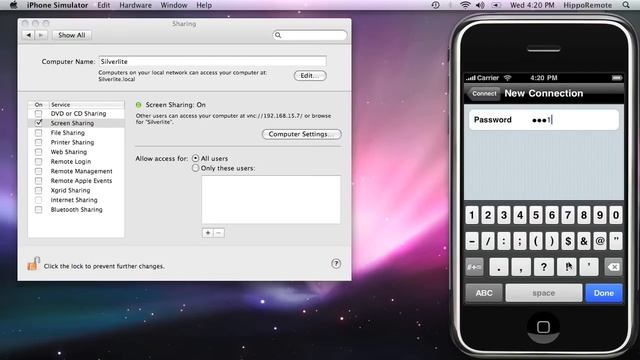640x360 pixels.
Task: Open the volume control in menu bar
Action: [480, 5]
